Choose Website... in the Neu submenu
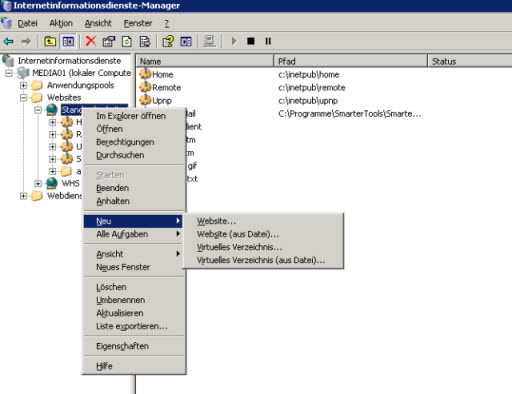512x394 pixels. (263, 221)
